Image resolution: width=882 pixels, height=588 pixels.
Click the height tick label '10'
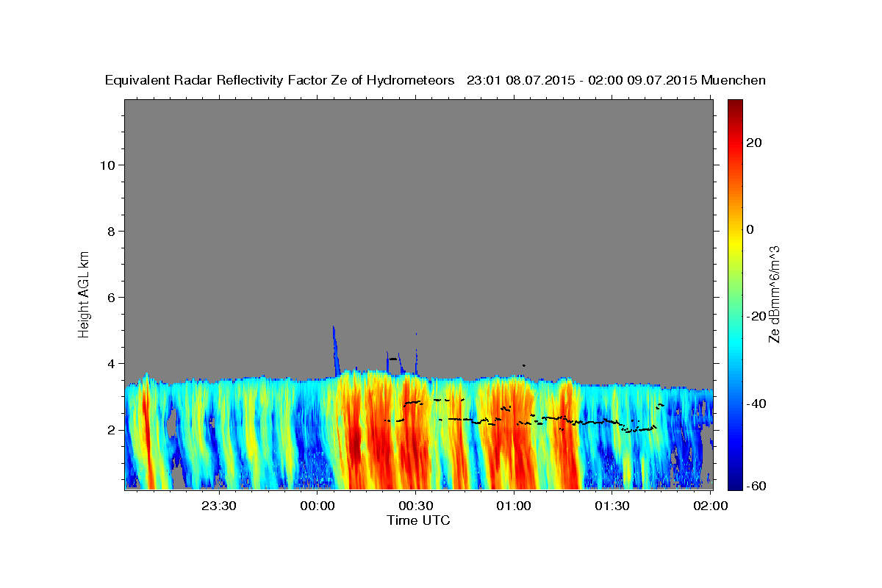point(107,165)
